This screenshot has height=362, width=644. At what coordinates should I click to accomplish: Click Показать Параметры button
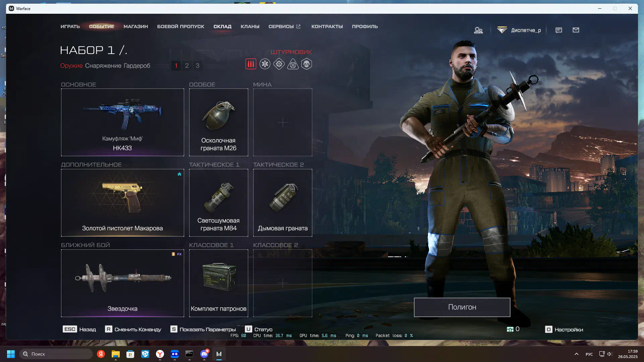point(203,329)
